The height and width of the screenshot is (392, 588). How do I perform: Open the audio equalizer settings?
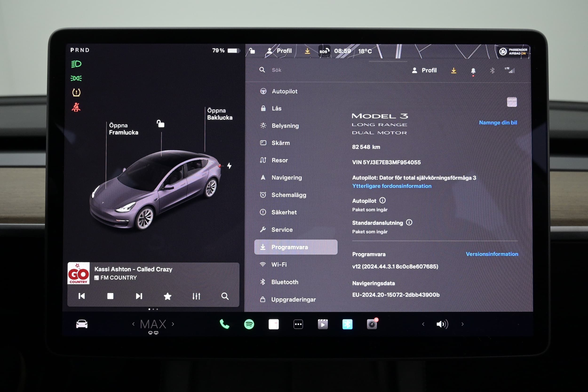(196, 296)
